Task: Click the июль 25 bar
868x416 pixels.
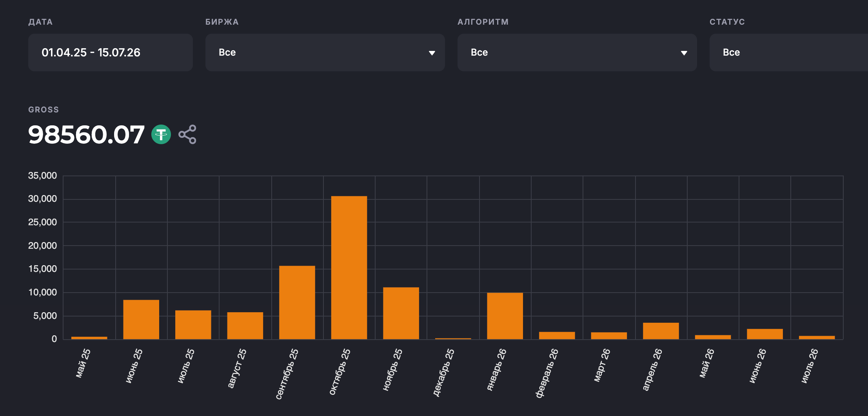Action: point(193,325)
